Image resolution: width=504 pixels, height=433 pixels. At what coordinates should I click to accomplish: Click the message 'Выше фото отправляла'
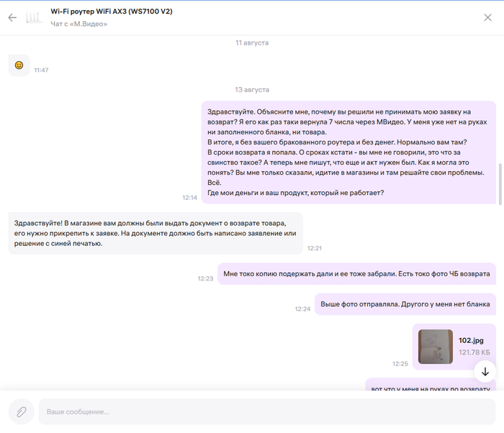click(x=405, y=304)
